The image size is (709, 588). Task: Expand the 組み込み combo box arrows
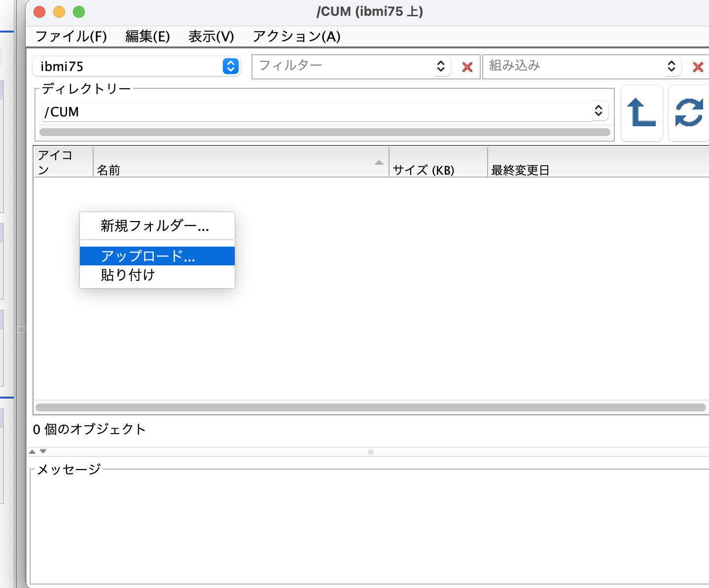click(671, 66)
